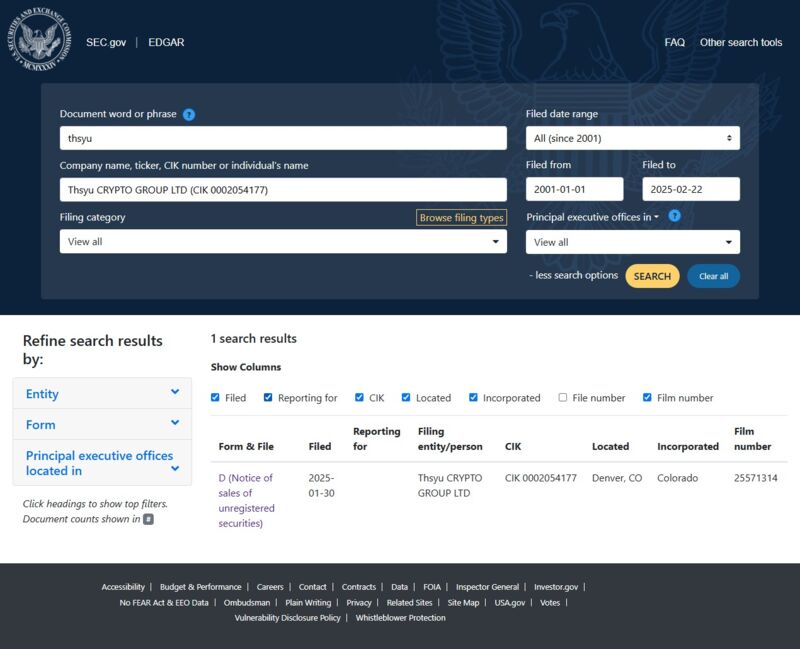This screenshot has width=800, height=649.
Task: Open the Form D filing result link
Action: (x=246, y=501)
